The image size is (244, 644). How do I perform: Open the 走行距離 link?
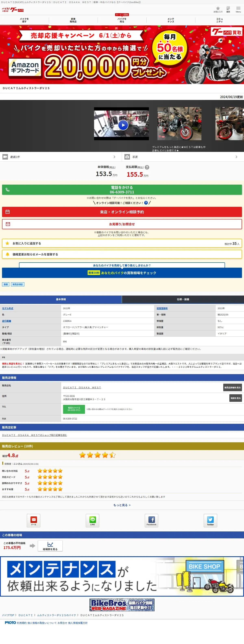(7, 321)
